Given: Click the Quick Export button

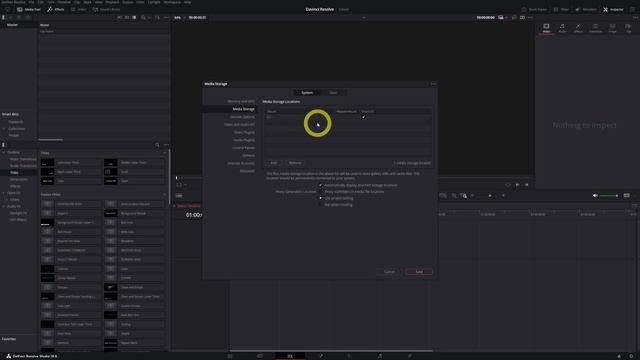Looking at the screenshot, I should point(534,9).
